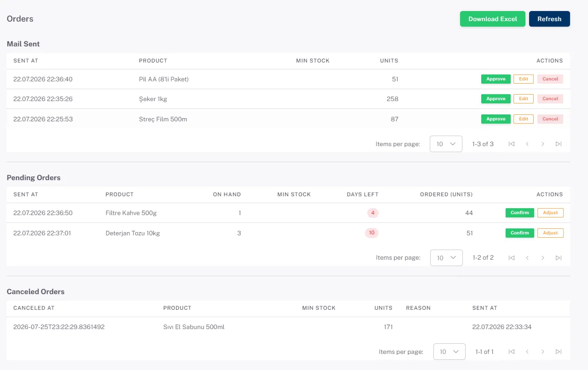Viewport: 588px width, 370px height.
Task: Go to first page in Pending Orders table
Action: (x=512, y=258)
